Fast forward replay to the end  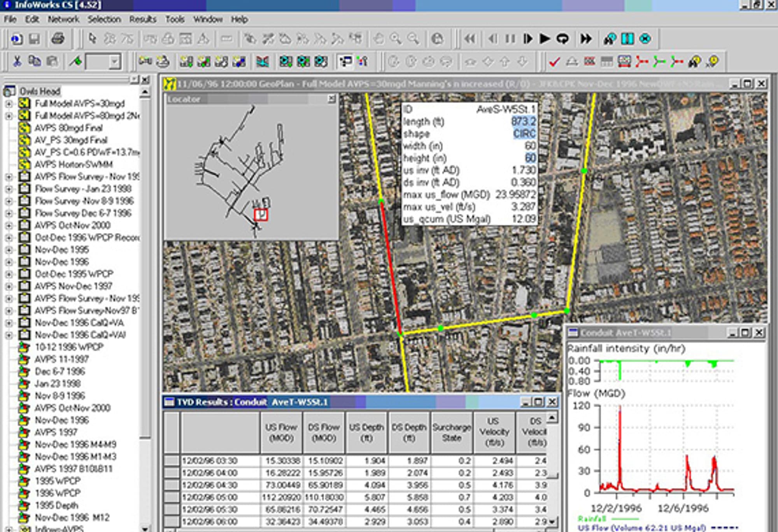click(x=585, y=39)
